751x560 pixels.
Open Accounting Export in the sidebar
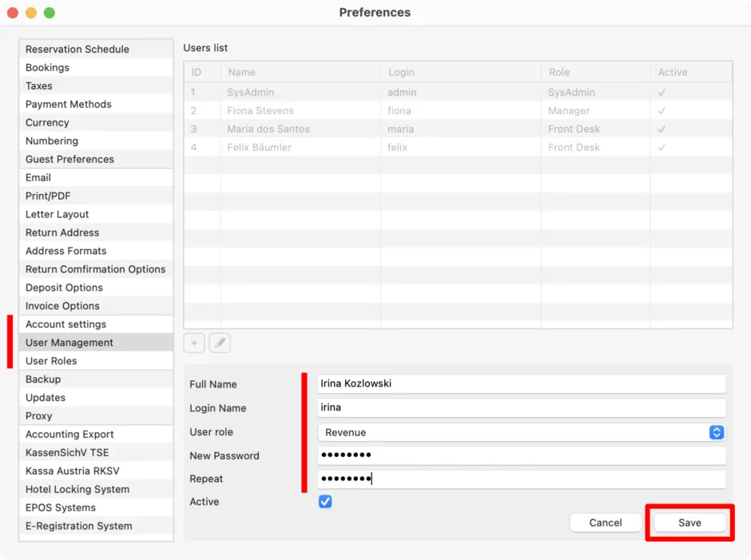[x=96, y=434]
